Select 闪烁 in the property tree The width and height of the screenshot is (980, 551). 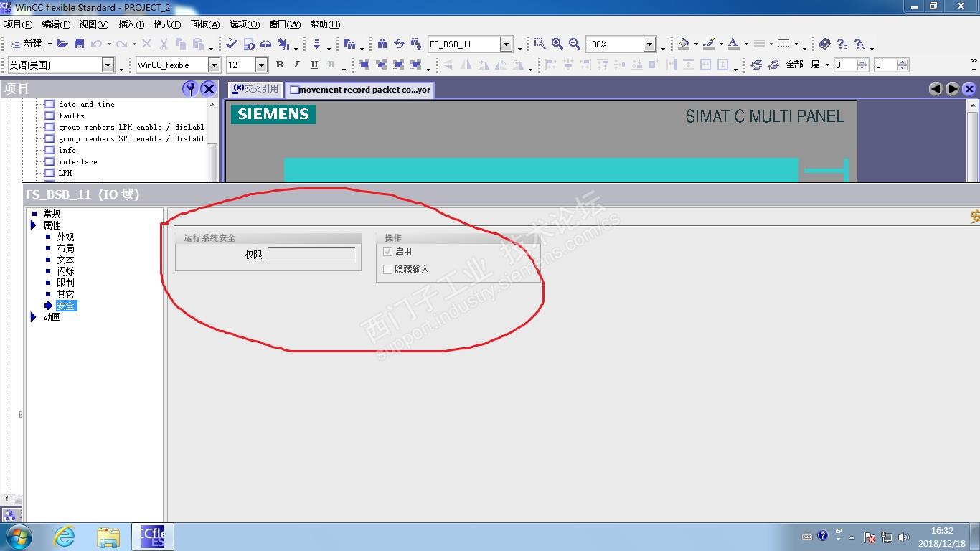[65, 271]
